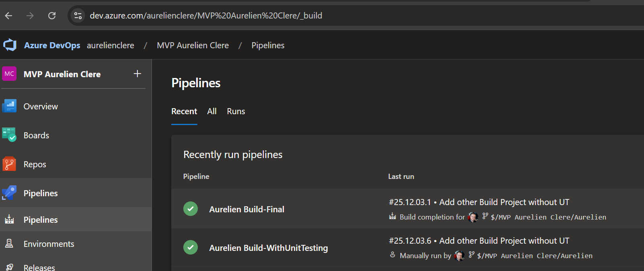Click user avatar in Build-Final last run

pyautogui.click(x=473, y=217)
